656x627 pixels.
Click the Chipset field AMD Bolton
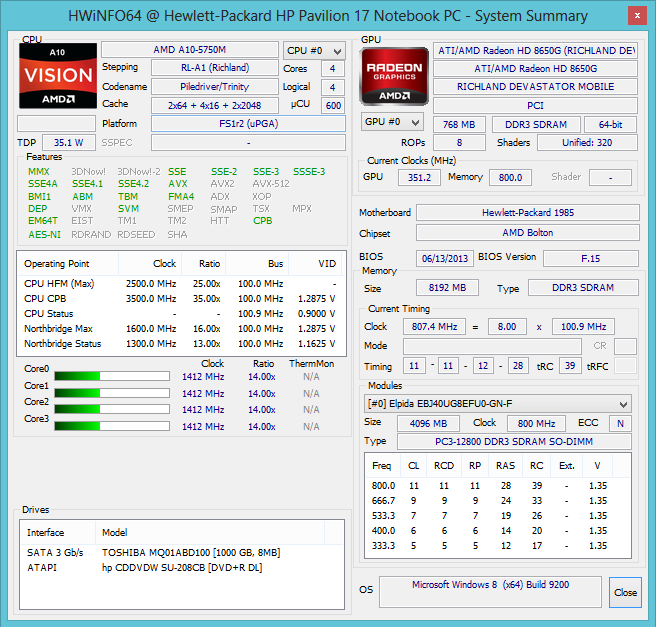pyautogui.click(x=528, y=233)
